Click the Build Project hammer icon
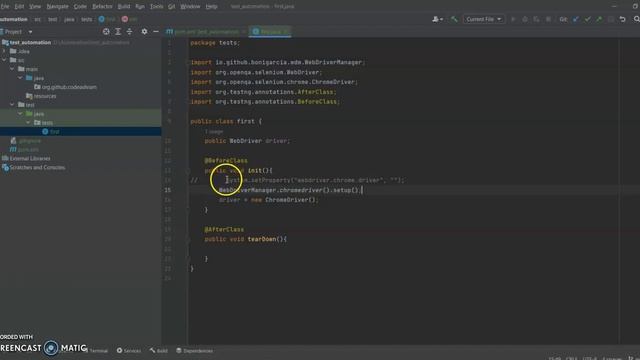The height and width of the screenshot is (360, 640). (x=454, y=19)
